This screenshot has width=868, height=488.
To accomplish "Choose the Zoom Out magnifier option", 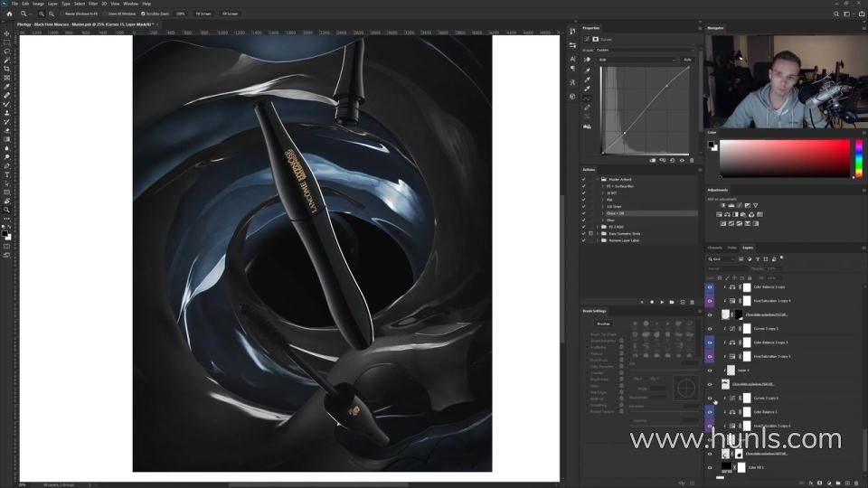I will [x=52, y=14].
